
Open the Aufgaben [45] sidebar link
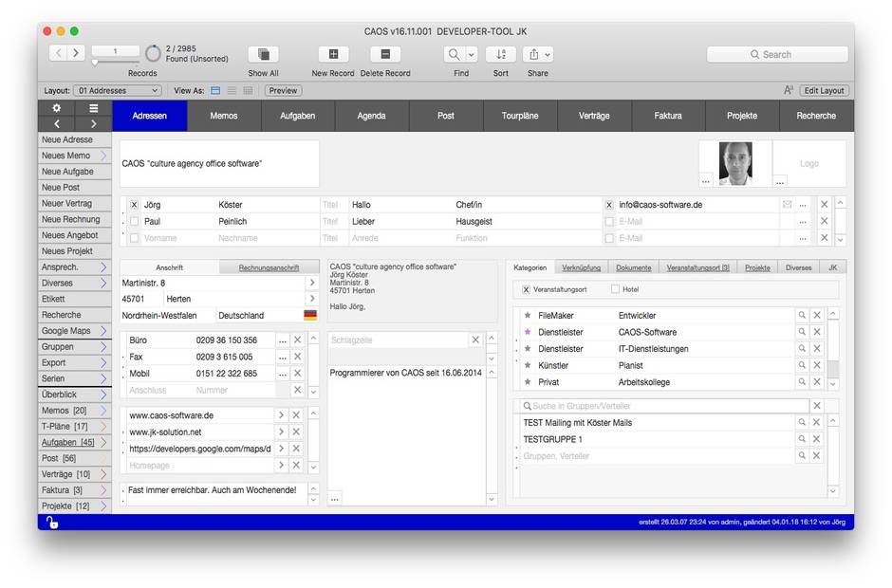pos(67,442)
